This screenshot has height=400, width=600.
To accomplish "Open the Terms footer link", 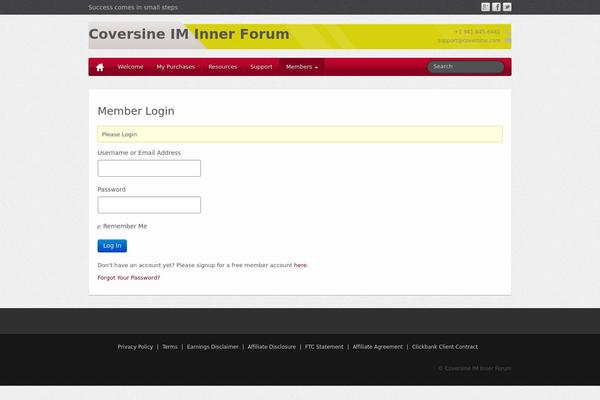I will 170,347.
